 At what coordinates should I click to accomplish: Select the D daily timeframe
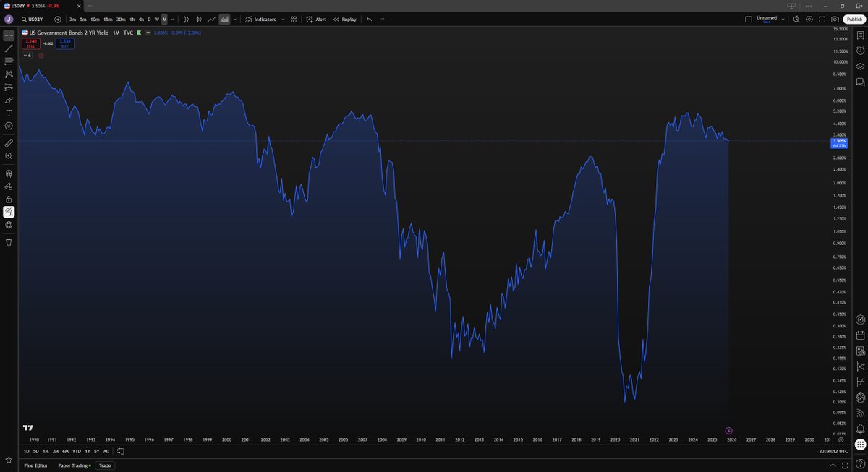tap(149, 20)
